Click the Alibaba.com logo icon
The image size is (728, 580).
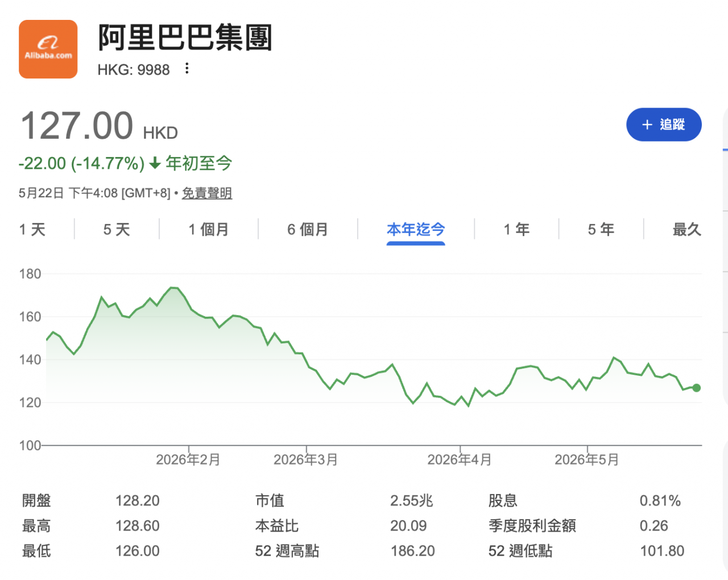pyautogui.click(x=48, y=49)
